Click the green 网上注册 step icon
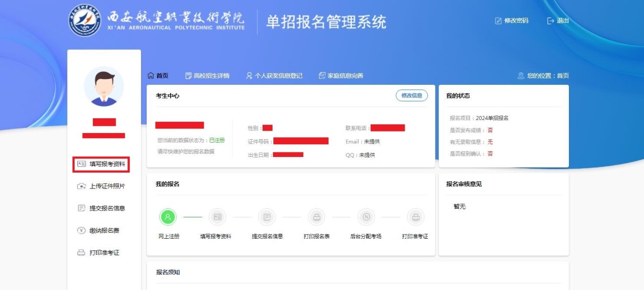The height and width of the screenshot is (290, 644). pos(168,217)
